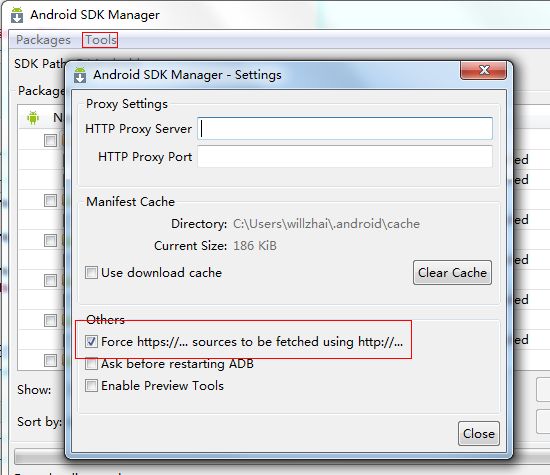Click the Sort by: label in main window
The image size is (550, 475).
tap(39, 422)
